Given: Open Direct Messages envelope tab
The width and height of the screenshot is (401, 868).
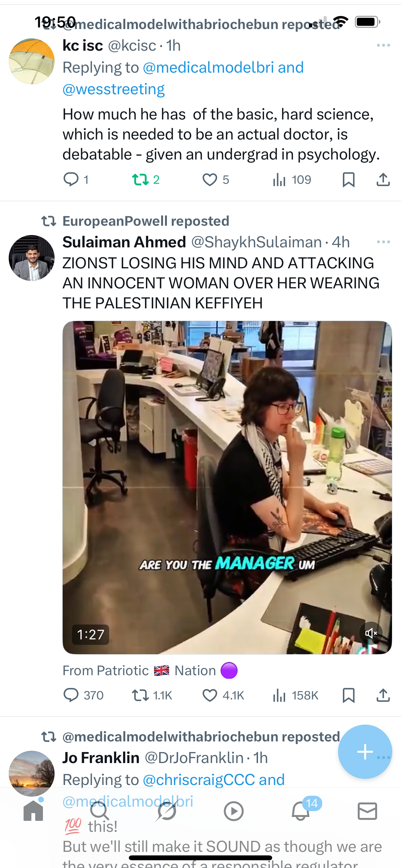Looking at the screenshot, I should point(367,811).
